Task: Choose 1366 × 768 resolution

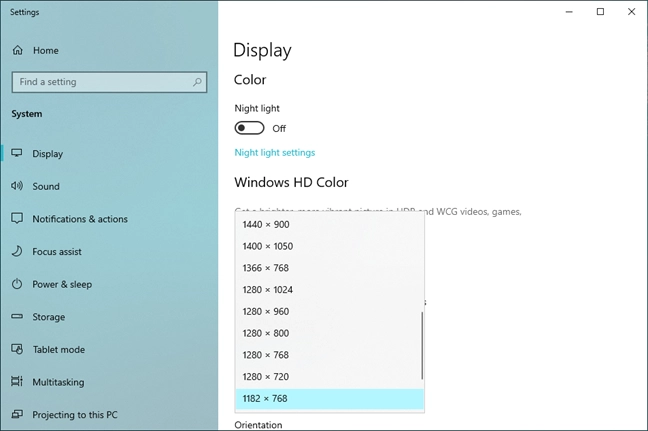Action: [x=329, y=268]
